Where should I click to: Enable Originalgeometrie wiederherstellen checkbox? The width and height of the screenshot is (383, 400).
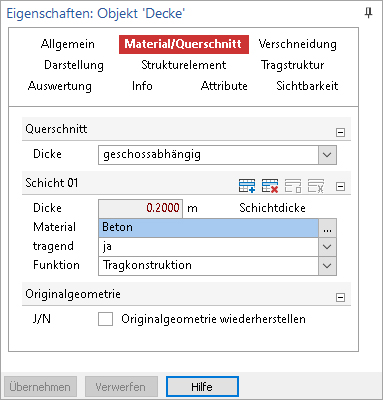105,319
